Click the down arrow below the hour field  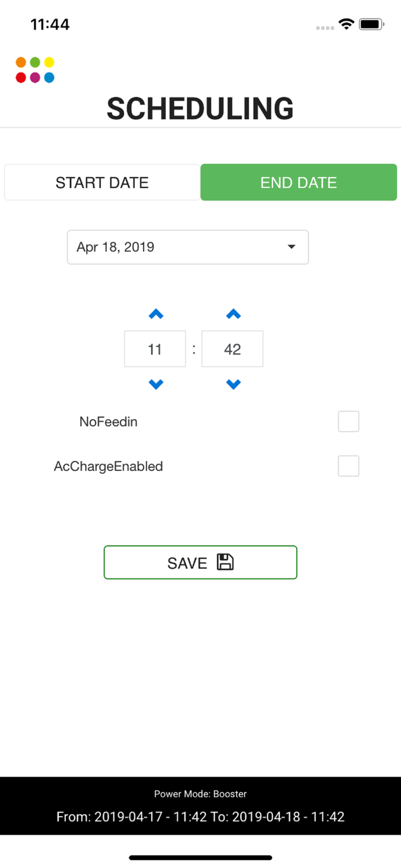pyautogui.click(x=155, y=384)
